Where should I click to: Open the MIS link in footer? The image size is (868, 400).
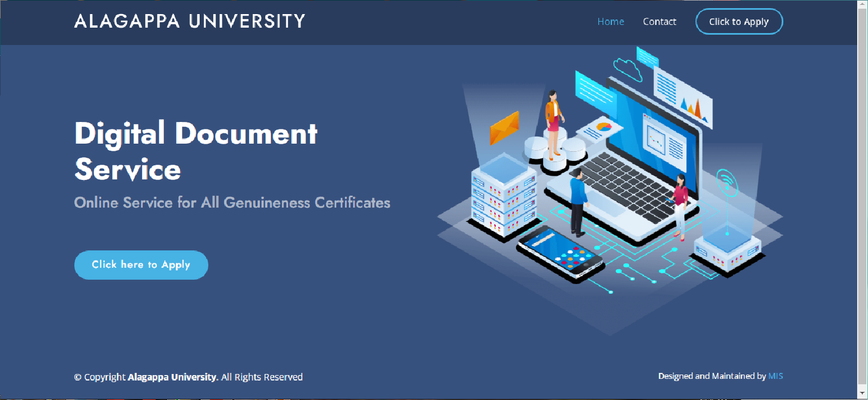click(x=776, y=376)
